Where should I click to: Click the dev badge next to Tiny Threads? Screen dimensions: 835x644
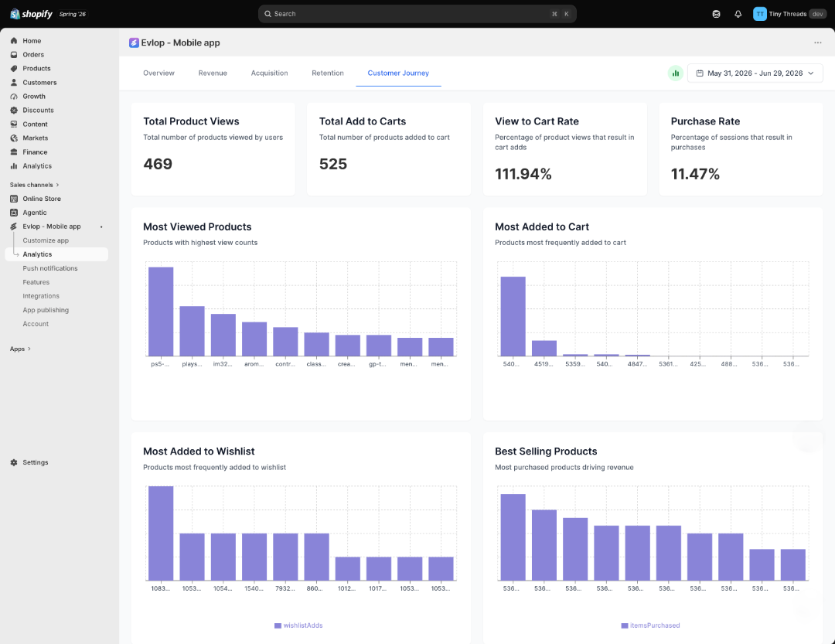pos(817,14)
